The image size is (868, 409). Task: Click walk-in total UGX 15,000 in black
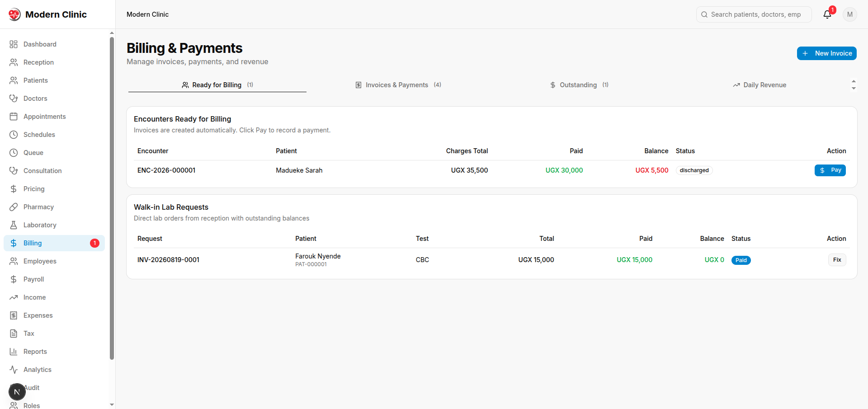(x=536, y=260)
